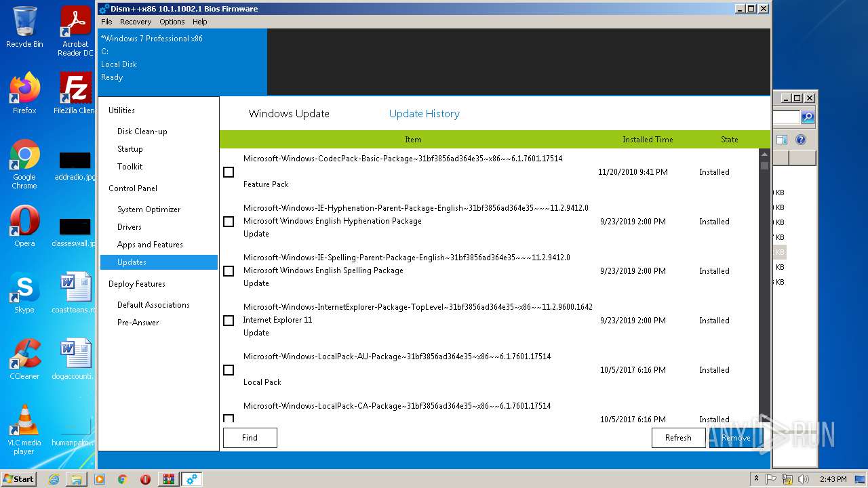Viewport: 868px width, 488px height.
Task: Open Windows Explorer taskbar button
Action: [76, 479]
